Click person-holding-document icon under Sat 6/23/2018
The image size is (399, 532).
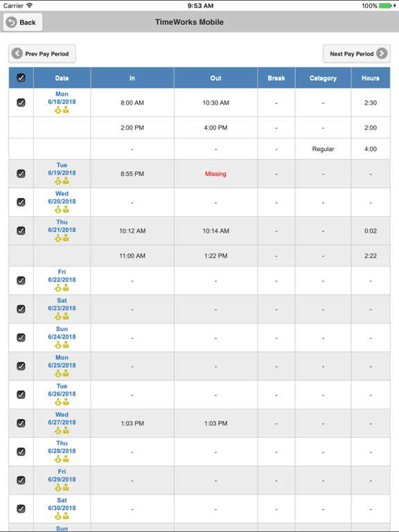coord(58,316)
